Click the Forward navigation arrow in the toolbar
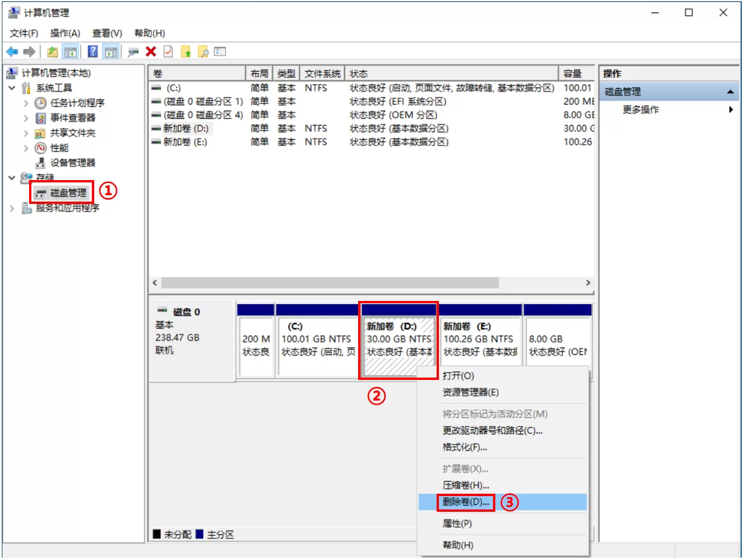743x560 pixels. coord(30,51)
